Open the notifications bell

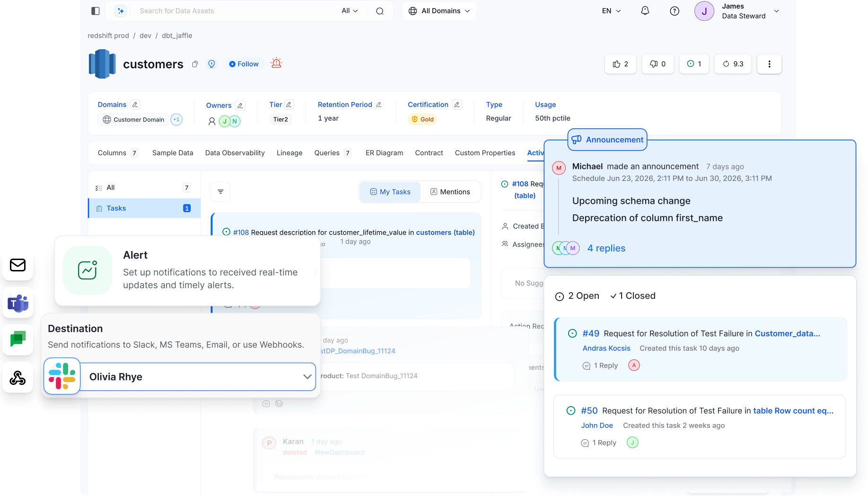645,11
